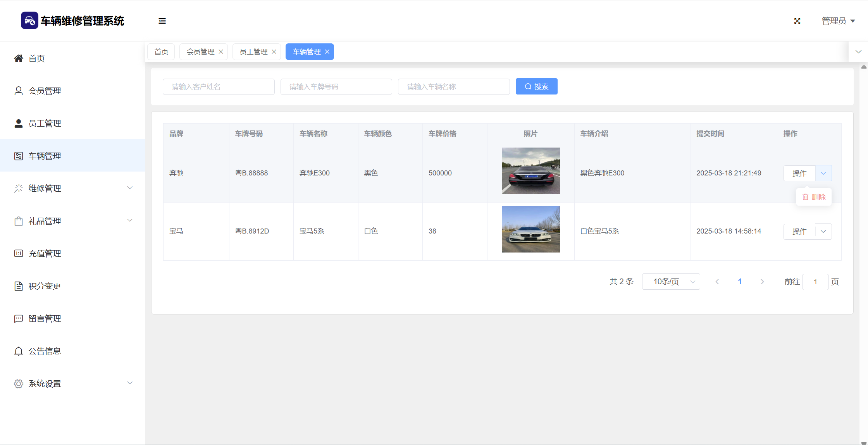Open 充值管理 sidebar entry

coord(45,254)
